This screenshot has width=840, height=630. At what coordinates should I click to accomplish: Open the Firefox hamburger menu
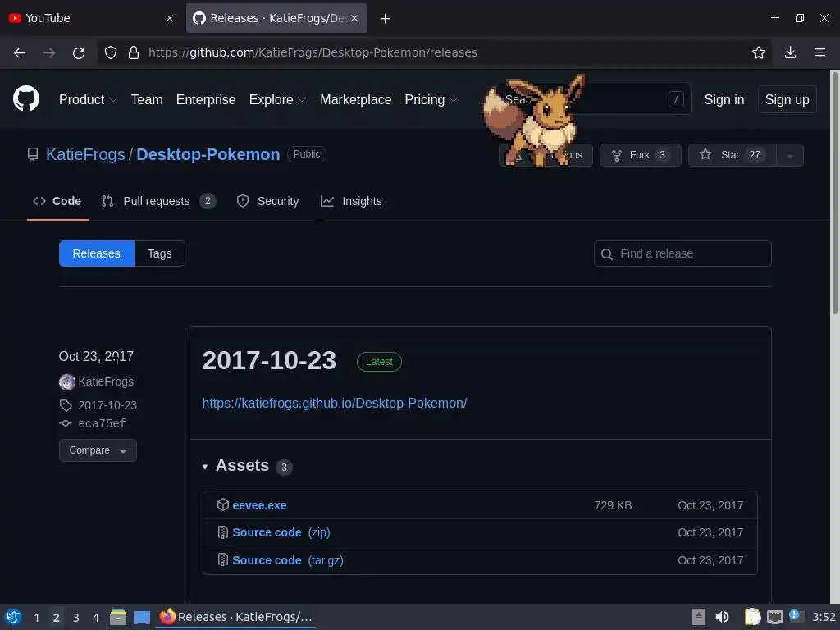pyautogui.click(x=820, y=52)
